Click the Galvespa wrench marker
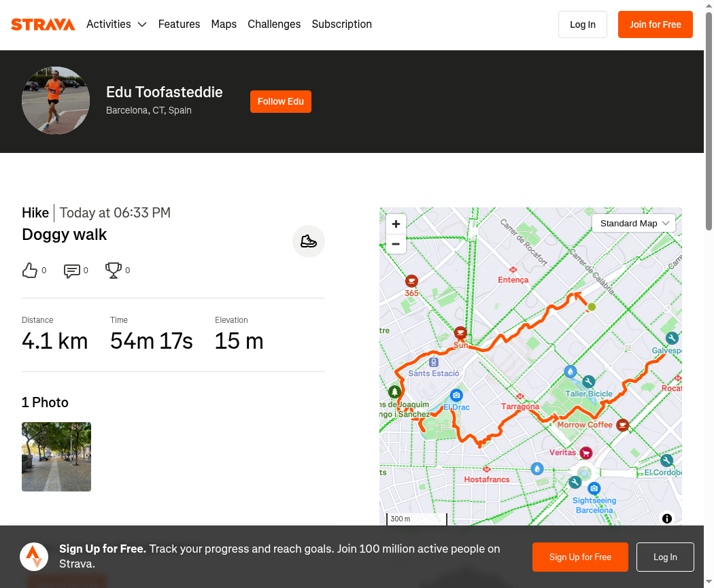 pyautogui.click(x=672, y=338)
